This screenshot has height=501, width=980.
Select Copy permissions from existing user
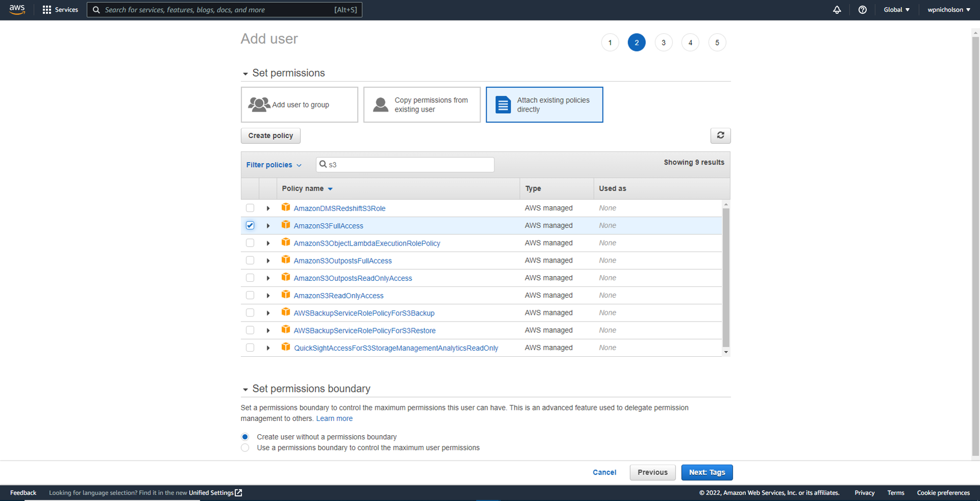[x=422, y=104]
